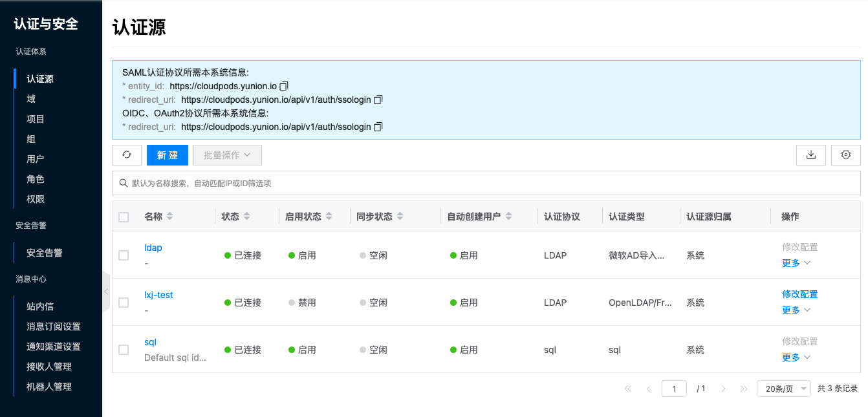Expand 更多 menu for lxj-test row
Image resolution: width=868 pixels, height=417 pixels.
click(796, 310)
